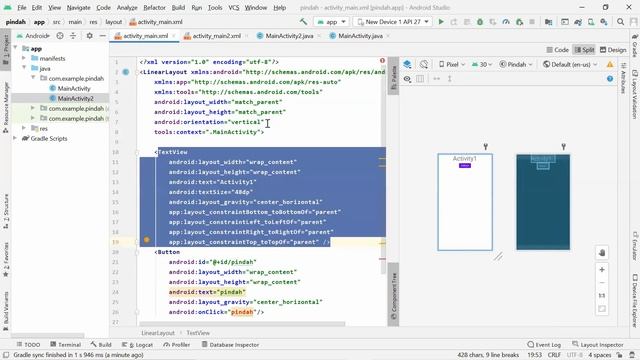Hide the Project panel with minus icon

click(x=103, y=36)
